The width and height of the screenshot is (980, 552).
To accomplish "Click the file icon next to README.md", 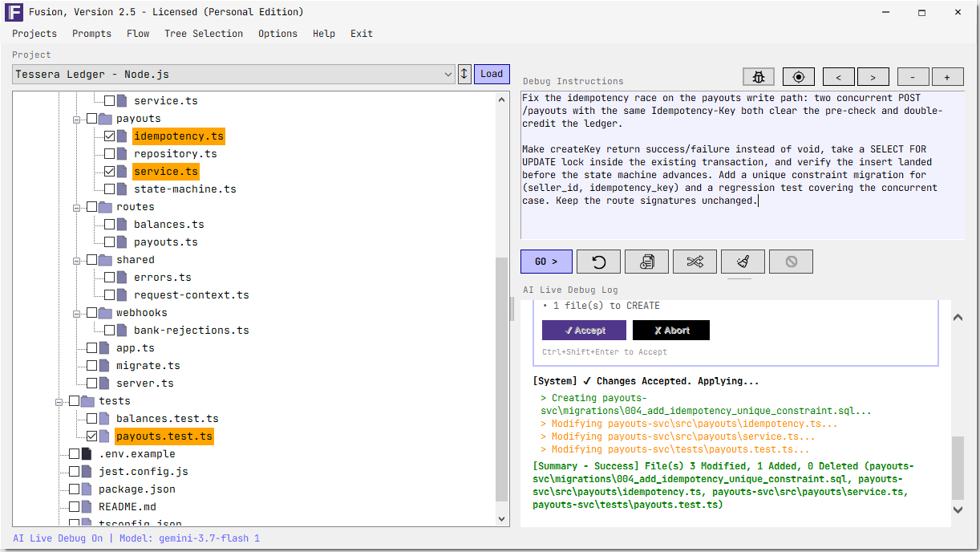I will tap(87, 507).
